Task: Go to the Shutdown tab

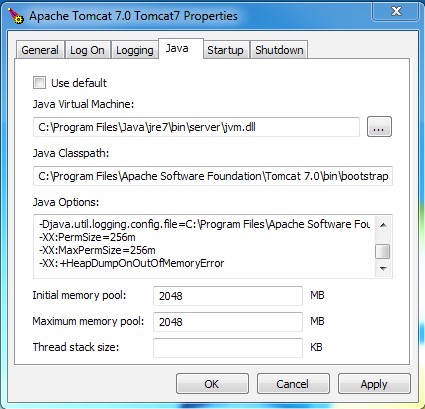Action: click(x=279, y=50)
